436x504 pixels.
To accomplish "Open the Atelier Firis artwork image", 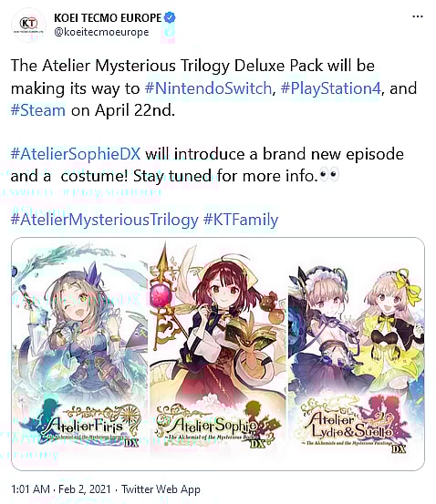I will coord(79,354).
